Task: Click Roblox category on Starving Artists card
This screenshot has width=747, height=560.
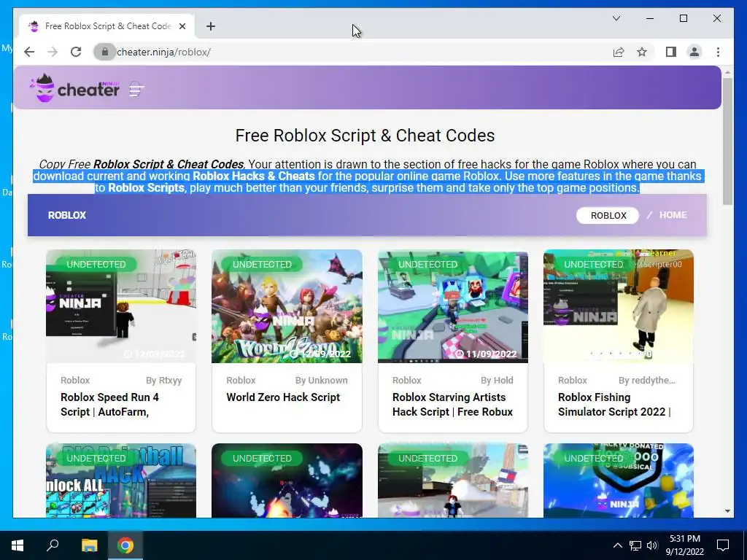Action: (x=407, y=380)
